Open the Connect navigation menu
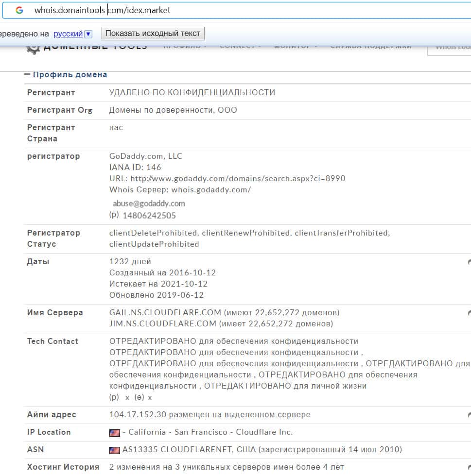Viewport: 471px width, 476px height. pyautogui.click(x=240, y=47)
